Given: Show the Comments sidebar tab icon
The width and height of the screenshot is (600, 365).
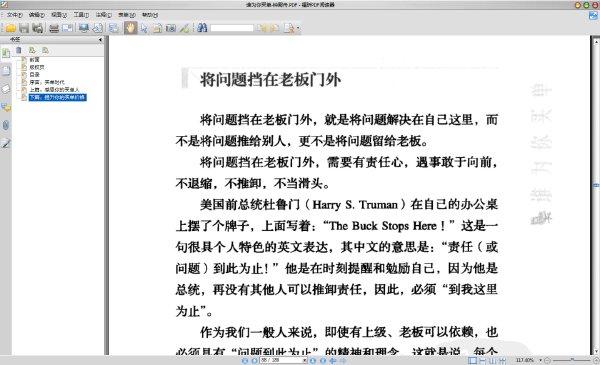Looking at the screenshot, I should click(x=6, y=108).
